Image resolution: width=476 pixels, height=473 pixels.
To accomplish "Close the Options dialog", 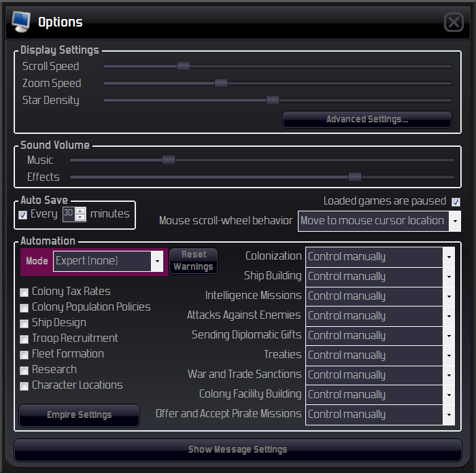I will (x=454, y=22).
